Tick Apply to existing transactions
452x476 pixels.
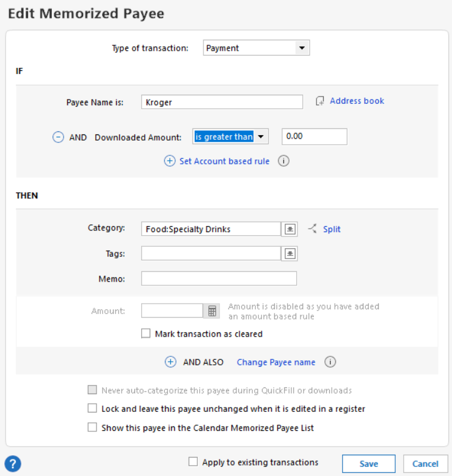[193, 462]
